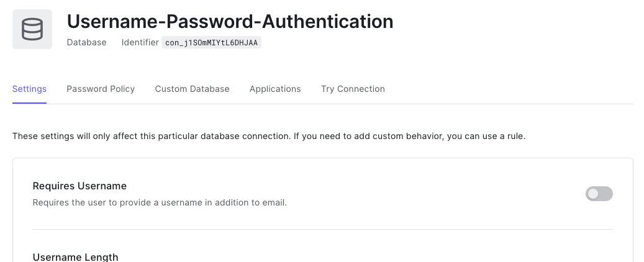The image size is (644, 262).
Task: Click the Username Length heading
Action: (x=75, y=257)
